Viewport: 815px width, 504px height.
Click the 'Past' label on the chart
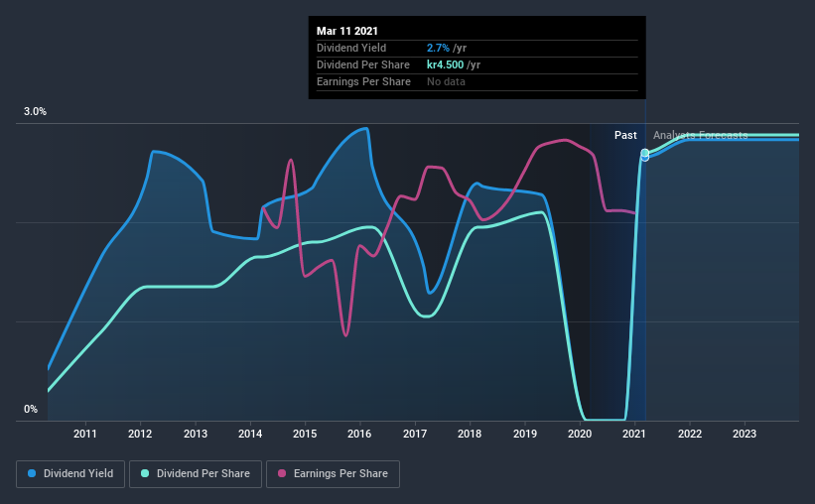click(x=625, y=135)
